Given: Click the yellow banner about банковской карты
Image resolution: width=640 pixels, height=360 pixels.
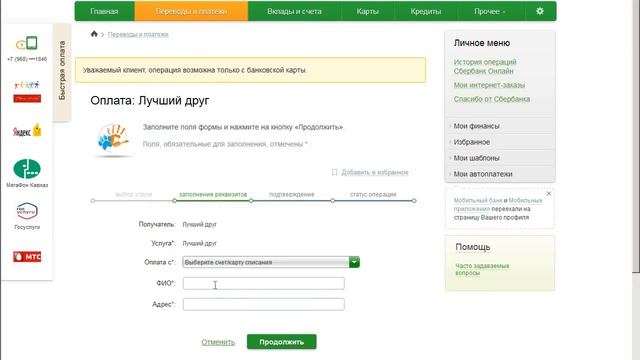Looking at the screenshot, I should tap(251, 70).
